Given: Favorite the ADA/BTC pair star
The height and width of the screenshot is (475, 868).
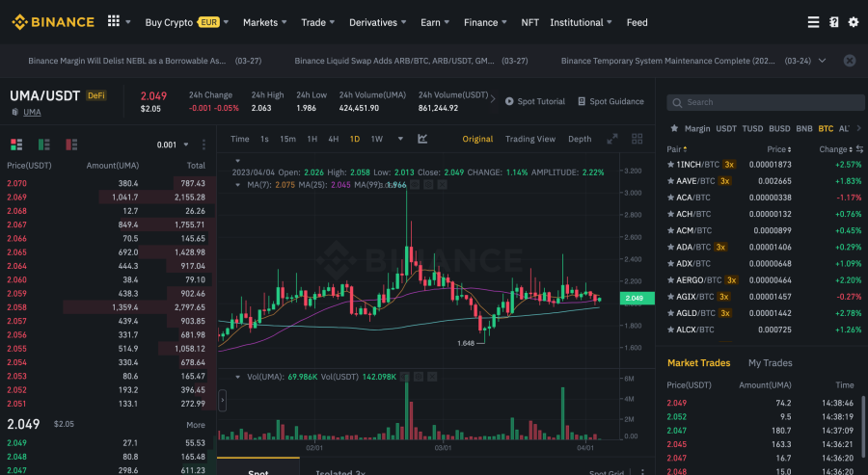Looking at the screenshot, I should click(x=671, y=247).
